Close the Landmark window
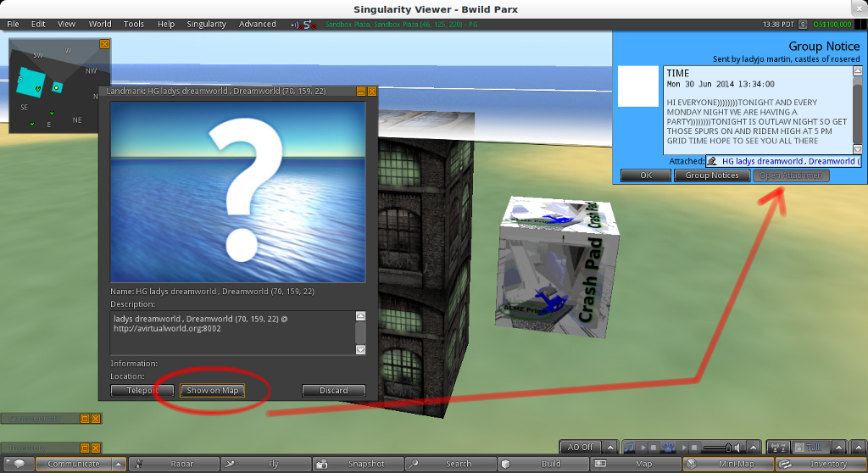868x473 pixels. click(372, 92)
